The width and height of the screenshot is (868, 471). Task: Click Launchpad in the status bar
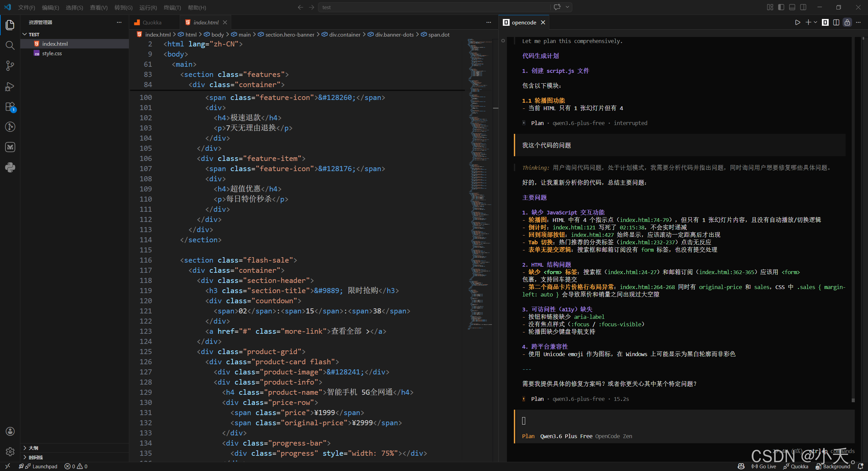(x=44, y=466)
